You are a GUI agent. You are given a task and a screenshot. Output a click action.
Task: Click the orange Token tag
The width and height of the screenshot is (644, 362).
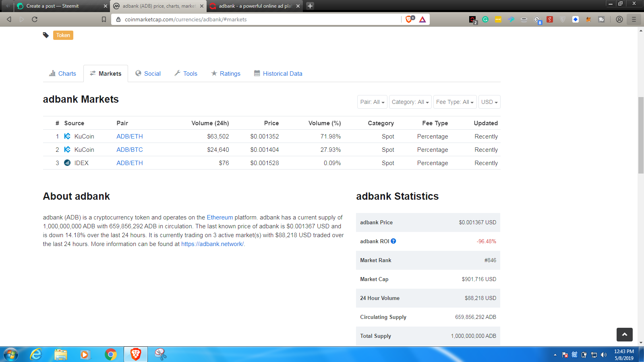63,35
